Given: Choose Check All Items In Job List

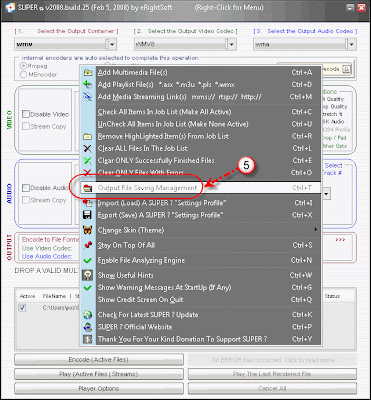Looking at the screenshot, I should [x=201, y=112].
